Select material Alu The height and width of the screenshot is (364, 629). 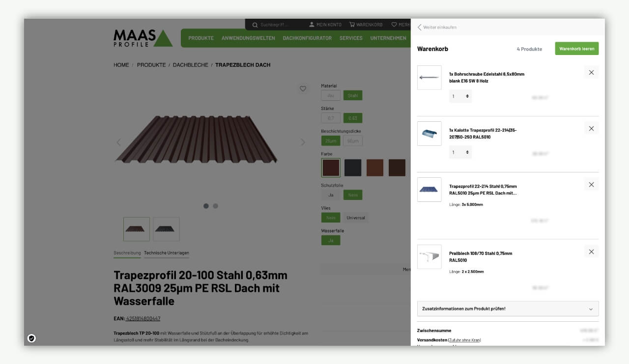[331, 95]
